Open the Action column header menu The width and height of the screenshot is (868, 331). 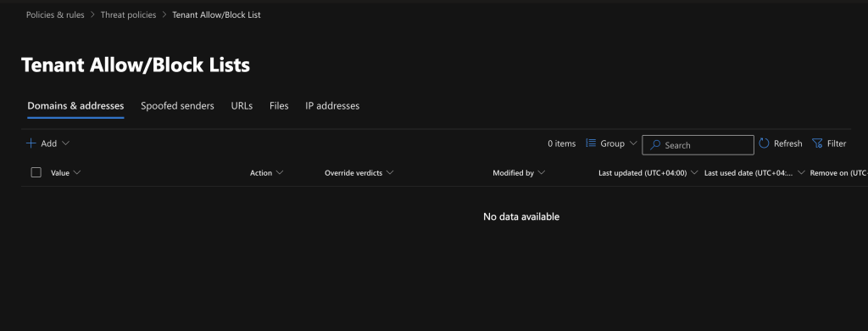pos(266,172)
